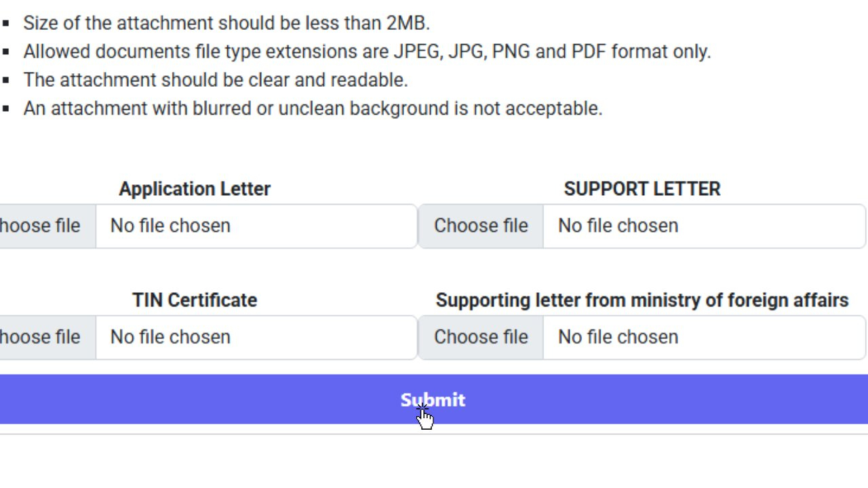
Task: Click Choose file for SUPPORT LETTER
Action: (481, 226)
